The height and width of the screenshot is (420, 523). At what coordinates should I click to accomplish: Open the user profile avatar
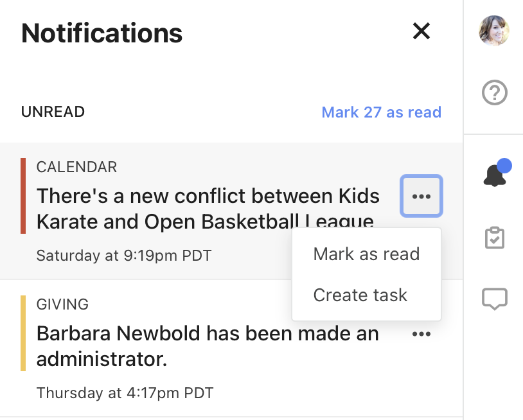tap(494, 31)
